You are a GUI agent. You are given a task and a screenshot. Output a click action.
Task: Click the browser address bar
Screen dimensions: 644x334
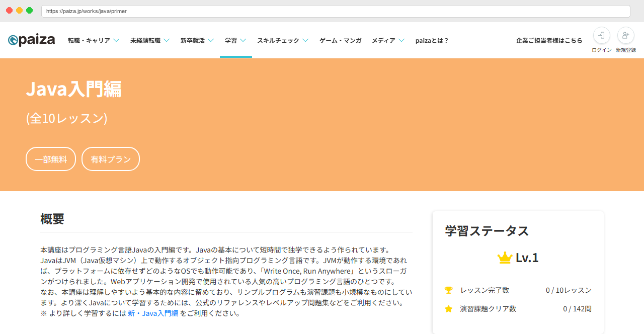pos(336,11)
